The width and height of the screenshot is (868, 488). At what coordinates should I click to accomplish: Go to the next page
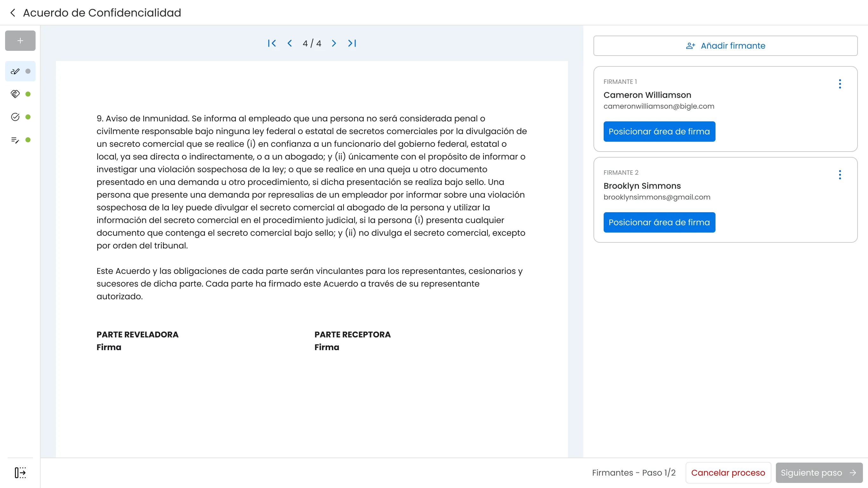coord(334,43)
